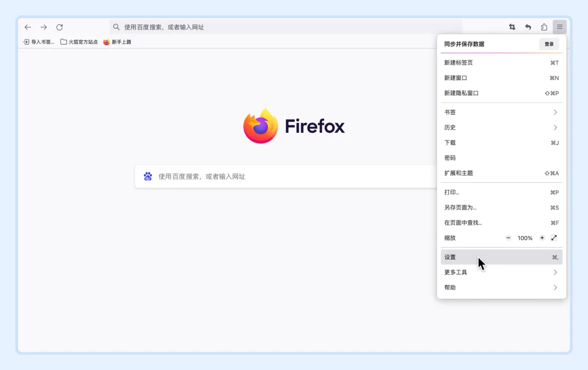
Task: Zoom in with the plus button
Action: [x=542, y=238]
